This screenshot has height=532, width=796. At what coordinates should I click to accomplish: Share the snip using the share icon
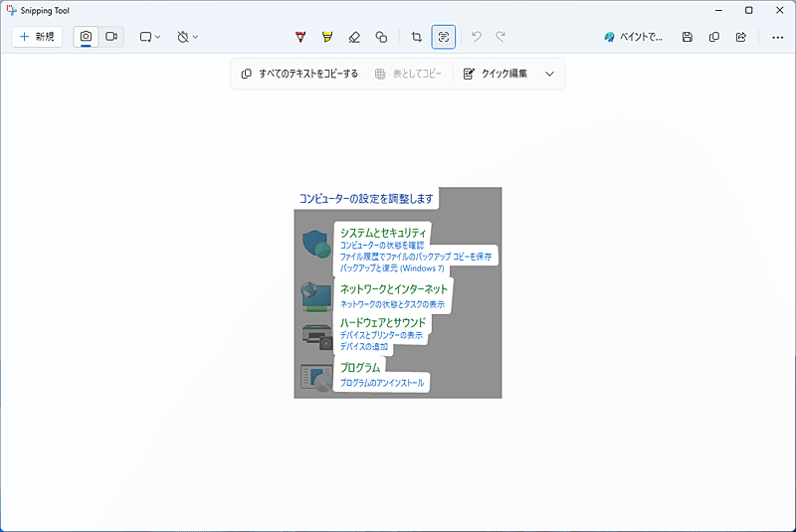[x=741, y=37]
